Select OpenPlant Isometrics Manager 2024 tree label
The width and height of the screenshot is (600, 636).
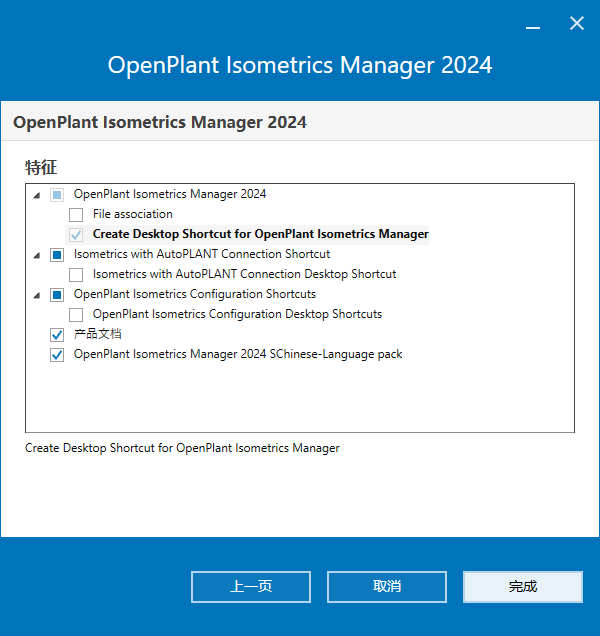(x=170, y=194)
